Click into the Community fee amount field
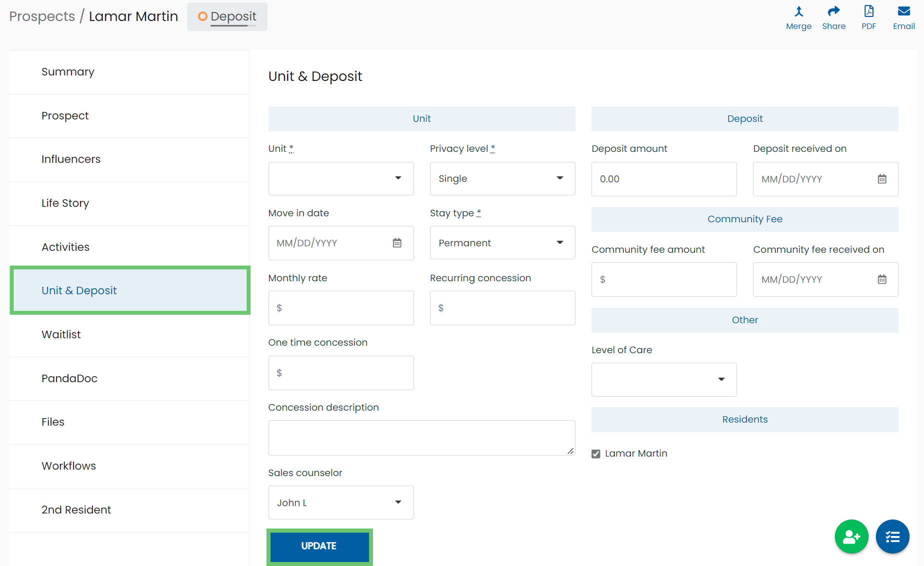 (x=664, y=280)
